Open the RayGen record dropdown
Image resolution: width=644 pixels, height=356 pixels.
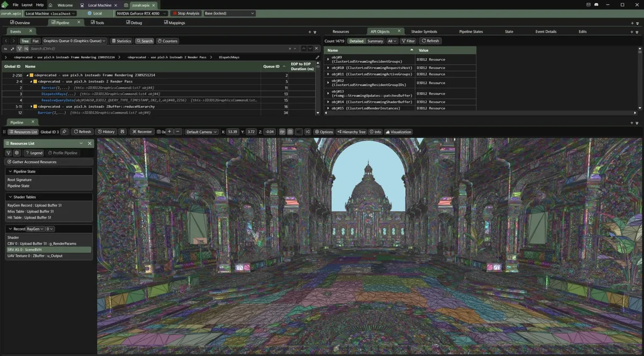35,228
